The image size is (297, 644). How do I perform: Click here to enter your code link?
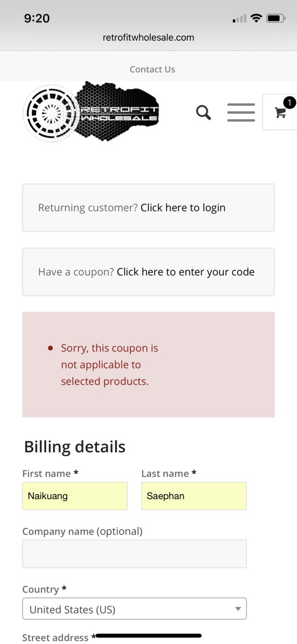point(185,272)
